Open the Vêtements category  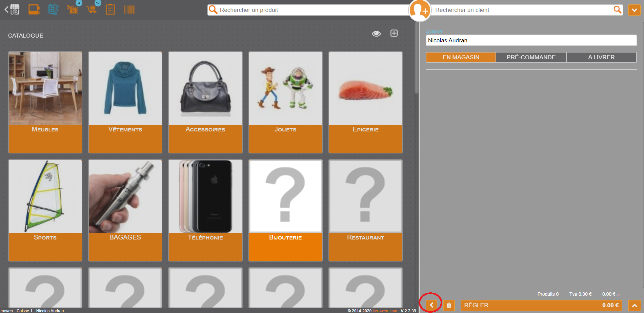[125, 102]
